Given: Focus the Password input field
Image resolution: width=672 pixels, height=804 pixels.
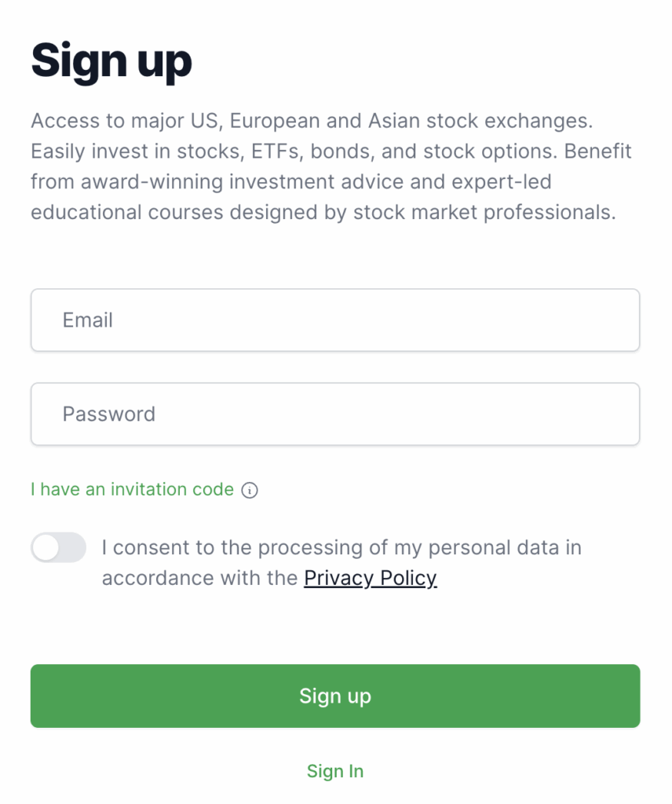Looking at the screenshot, I should [335, 415].
